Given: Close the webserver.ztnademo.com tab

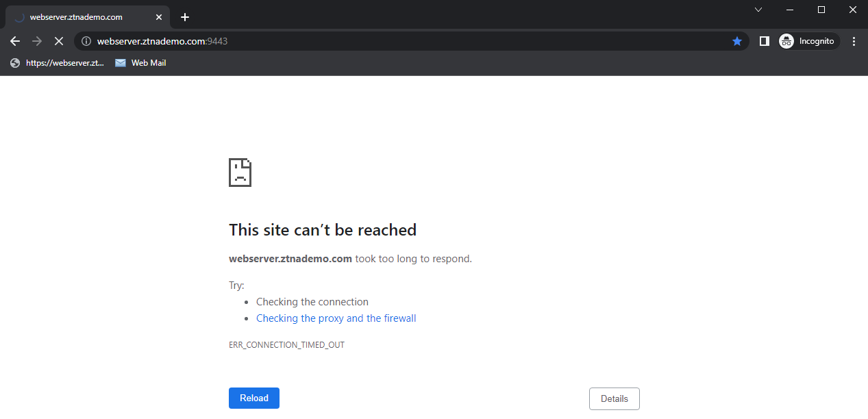Looking at the screenshot, I should pyautogui.click(x=159, y=17).
